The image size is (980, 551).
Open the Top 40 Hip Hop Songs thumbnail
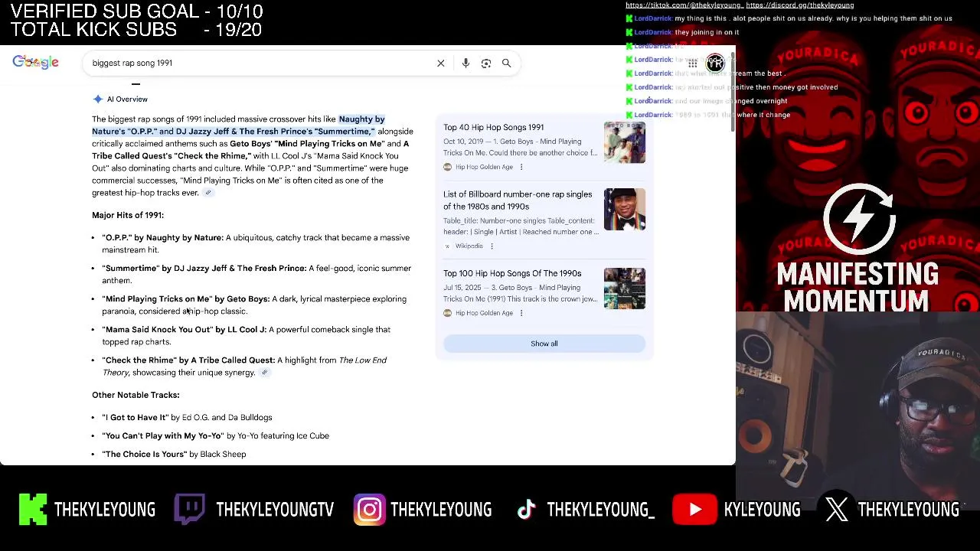[x=625, y=142]
